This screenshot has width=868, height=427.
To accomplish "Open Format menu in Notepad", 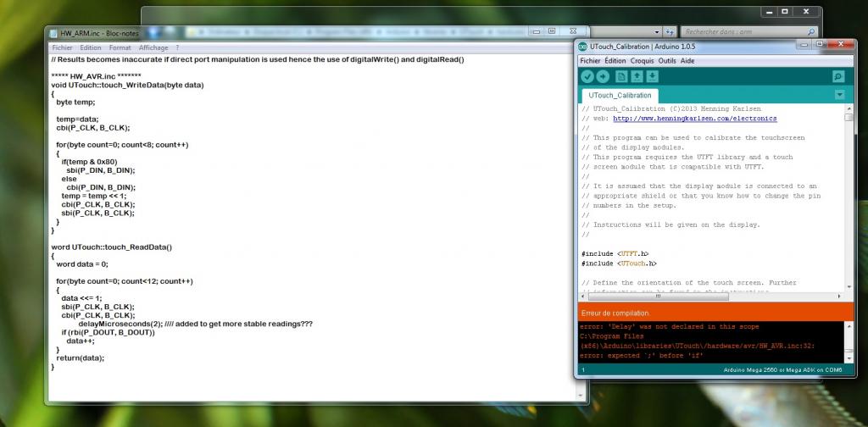I will point(120,48).
